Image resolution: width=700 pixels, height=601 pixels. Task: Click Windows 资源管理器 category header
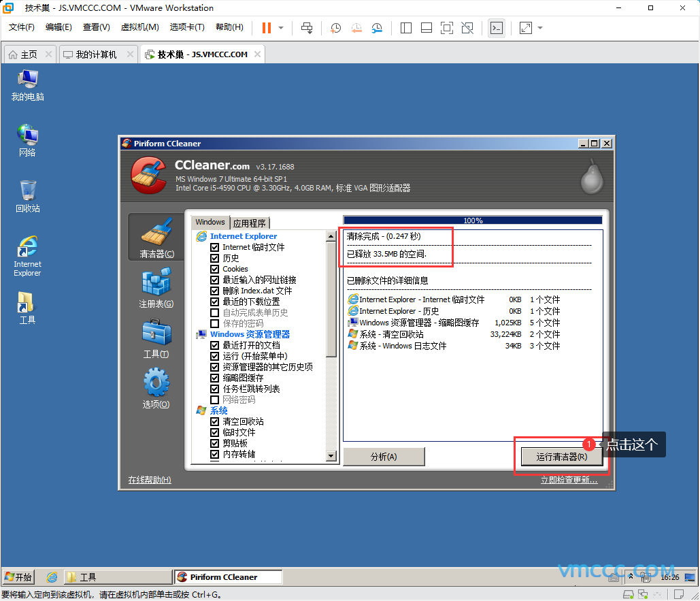coord(250,334)
